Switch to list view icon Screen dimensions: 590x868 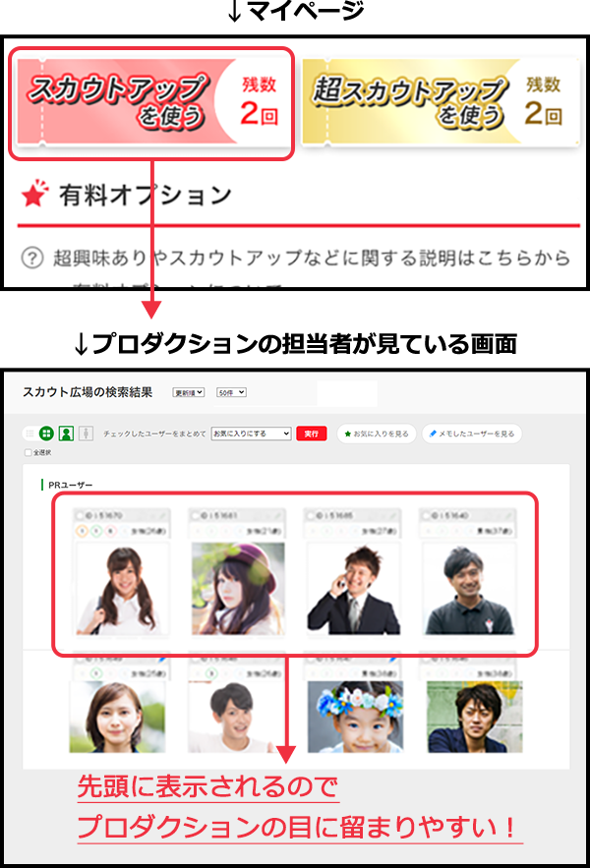[x=29, y=434]
